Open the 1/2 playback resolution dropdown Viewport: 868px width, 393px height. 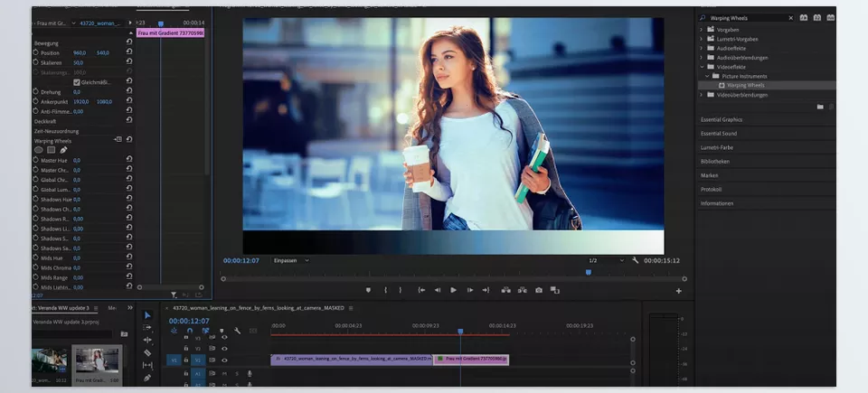pos(606,260)
